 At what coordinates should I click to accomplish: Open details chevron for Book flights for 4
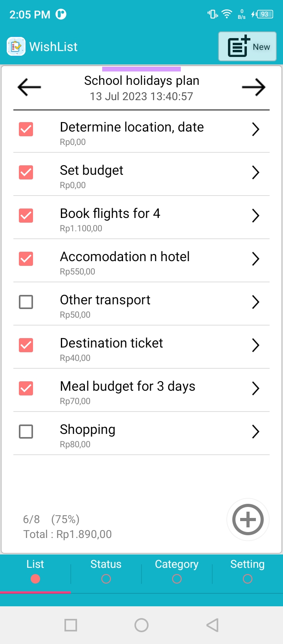[x=255, y=216]
